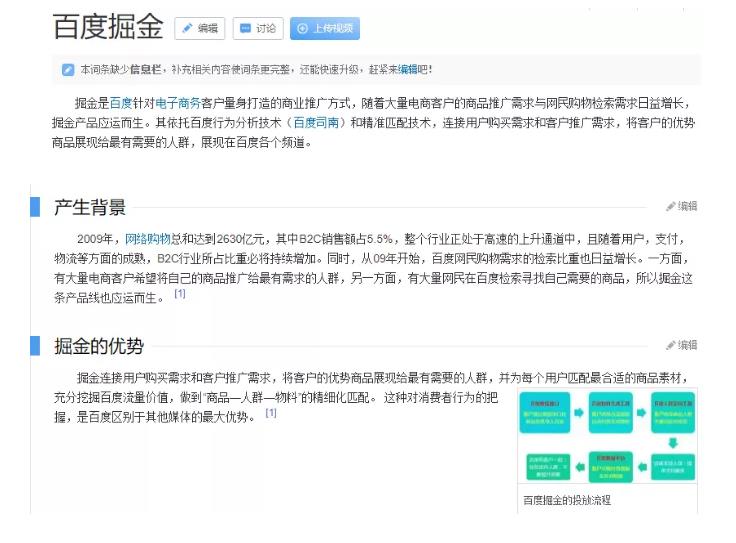736x543 pixels.
Task: Open the 电子商务 link
Action: (x=178, y=103)
